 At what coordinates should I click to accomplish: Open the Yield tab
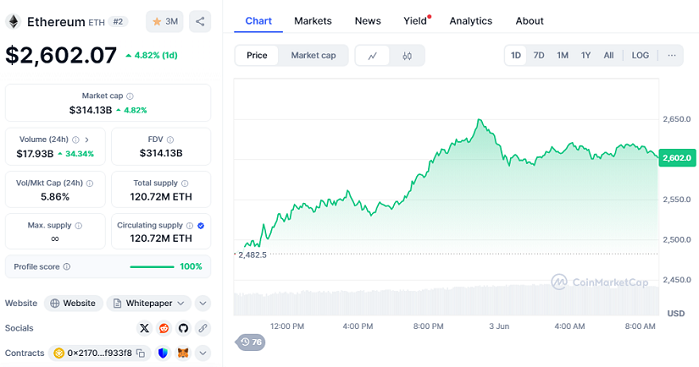point(416,21)
